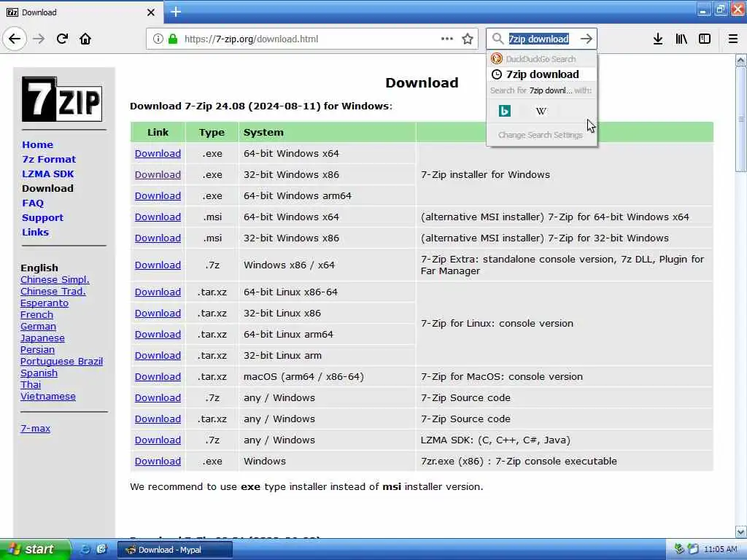
Task: Search with Wikipedia engine icon
Action: coord(541,111)
